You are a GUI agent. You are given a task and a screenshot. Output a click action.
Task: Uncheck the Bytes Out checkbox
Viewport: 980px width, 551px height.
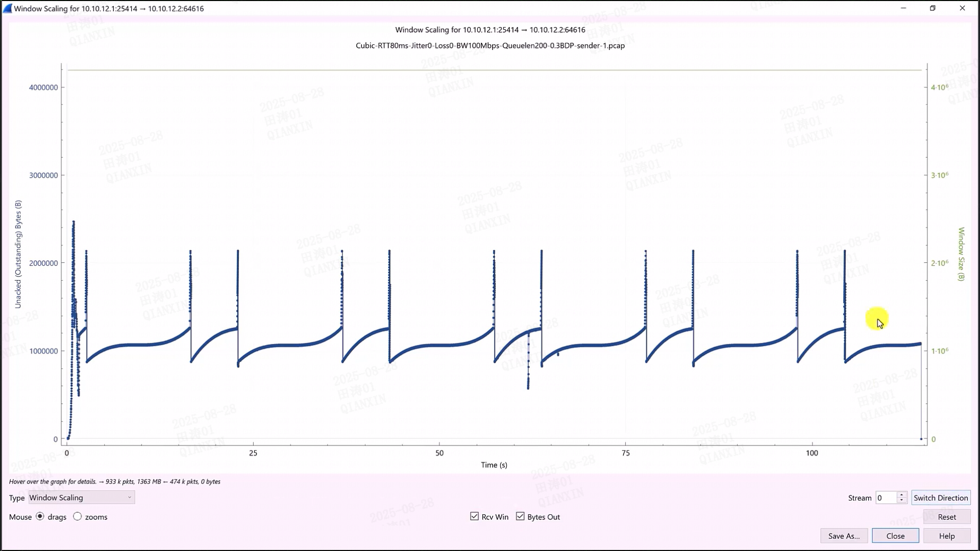520,516
